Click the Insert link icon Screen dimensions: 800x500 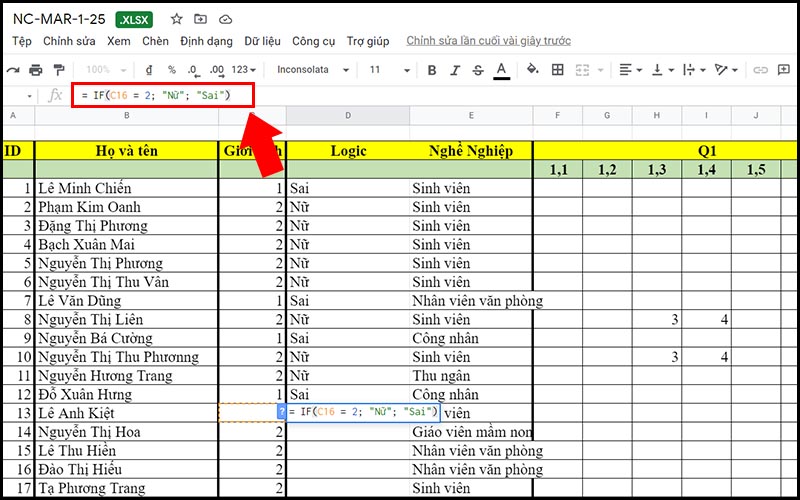pyautogui.click(x=760, y=70)
